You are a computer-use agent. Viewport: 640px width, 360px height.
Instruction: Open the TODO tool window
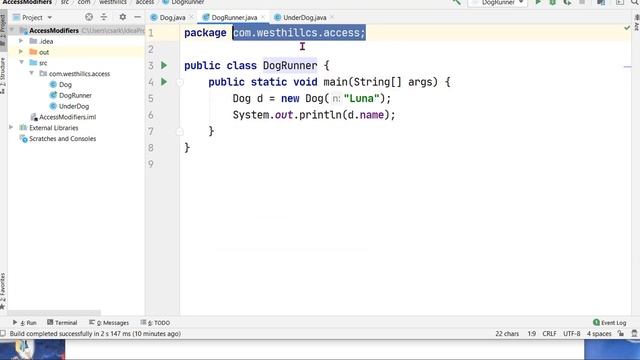[x=155, y=322]
